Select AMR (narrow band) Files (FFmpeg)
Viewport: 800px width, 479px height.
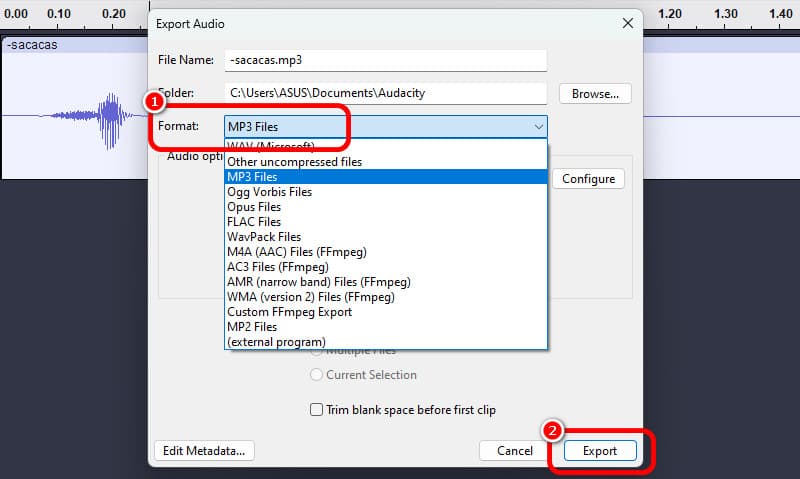(386, 282)
